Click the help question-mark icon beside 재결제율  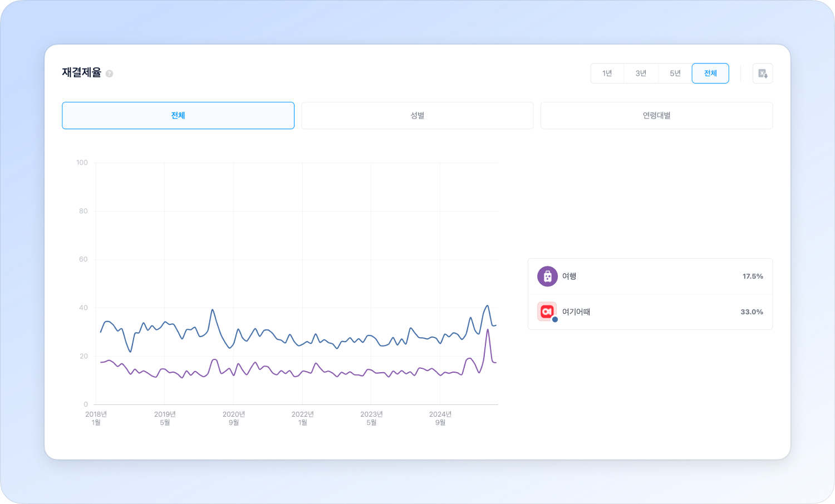point(109,73)
